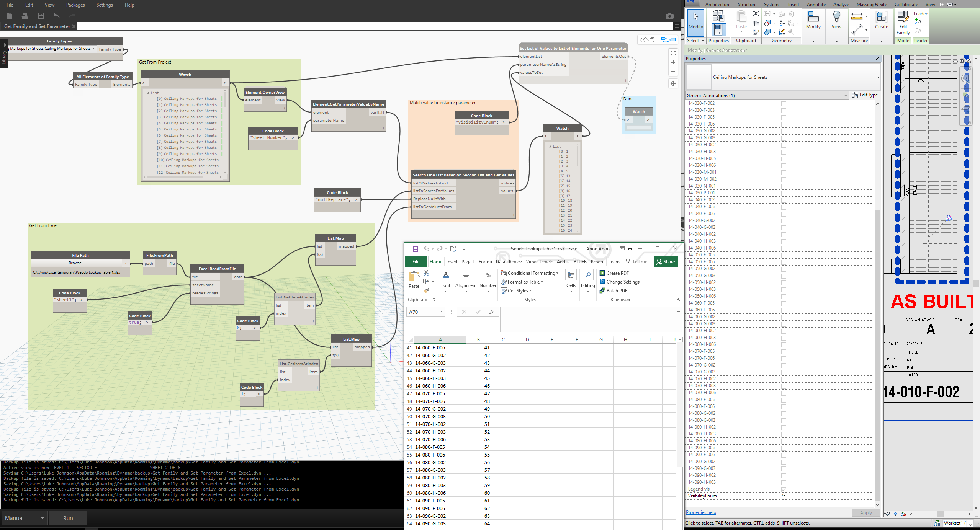The height and width of the screenshot is (530, 980).
Task: Click Dynamo's Save file icon
Action: (x=41, y=16)
